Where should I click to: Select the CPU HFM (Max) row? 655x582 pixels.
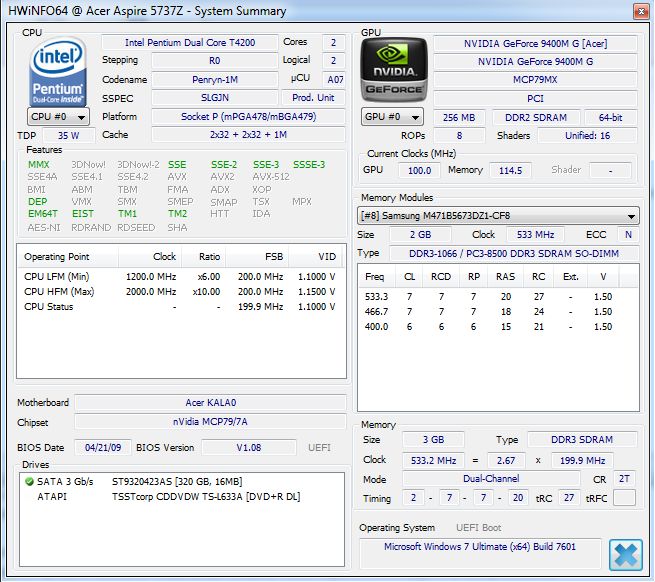[x=180, y=292]
